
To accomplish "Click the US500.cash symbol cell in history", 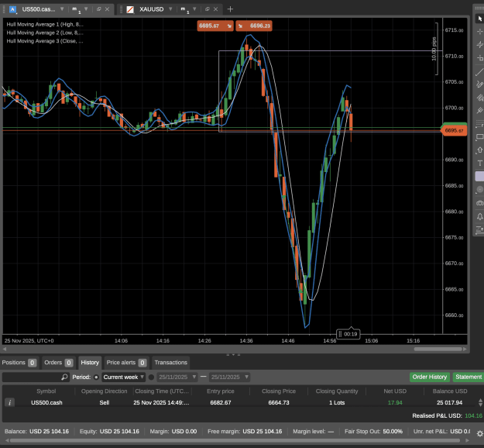I will pos(46,402).
